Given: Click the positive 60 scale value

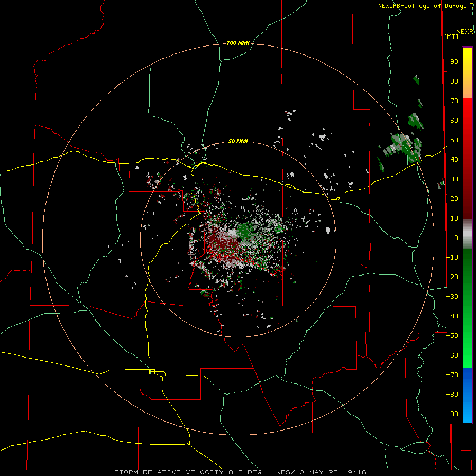Looking at the screenshot, I should 454,121.
